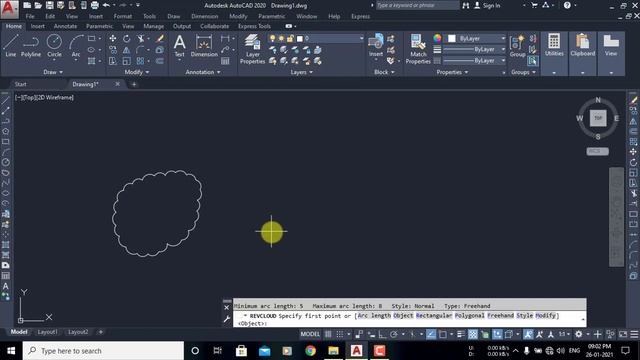Switch to Layout1 tab

pyautogui.click(x=47, y=332)
